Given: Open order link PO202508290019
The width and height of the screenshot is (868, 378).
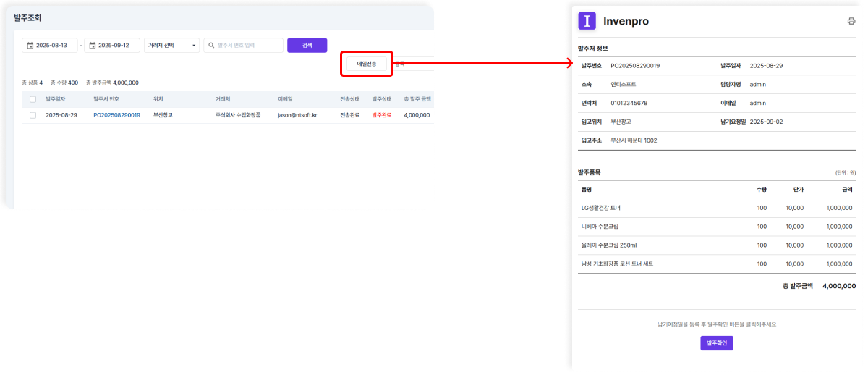Looking at the screenshot, I should (x=116, y=115).
